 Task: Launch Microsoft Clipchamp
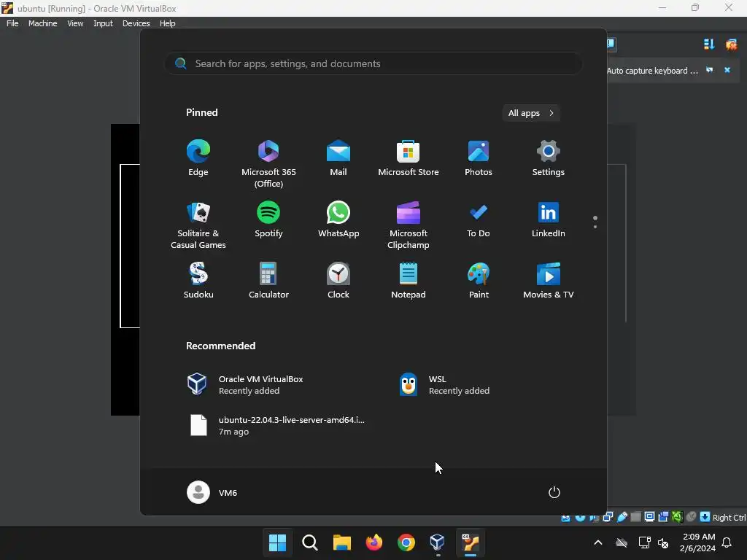tap(409, 225)
